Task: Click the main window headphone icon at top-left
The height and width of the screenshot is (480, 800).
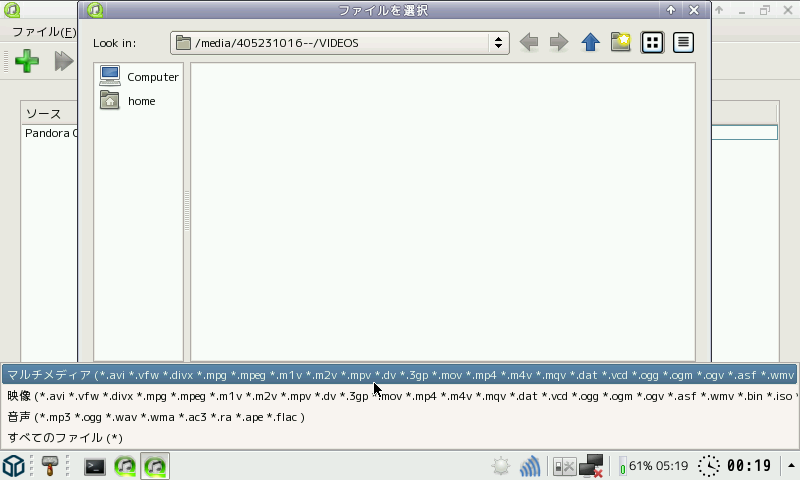Action: point(12,10)
